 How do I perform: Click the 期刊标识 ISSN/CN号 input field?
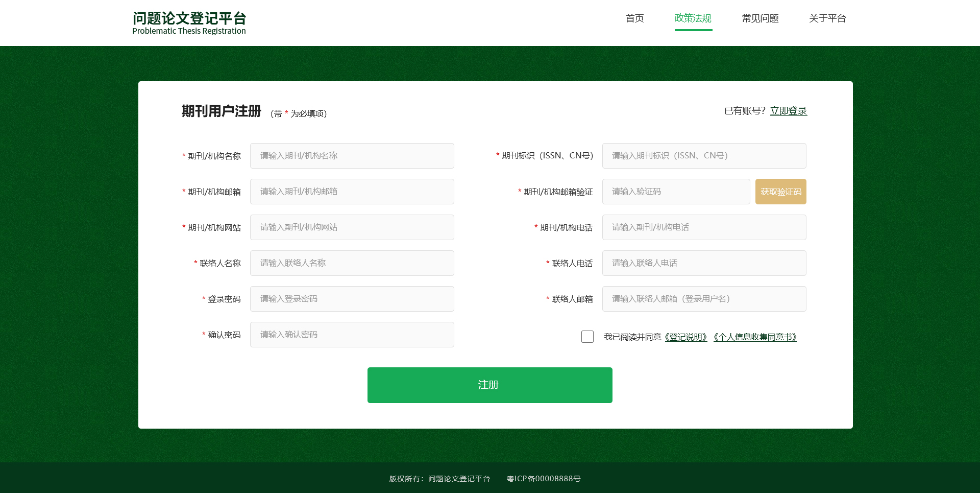tap(704, 156)
